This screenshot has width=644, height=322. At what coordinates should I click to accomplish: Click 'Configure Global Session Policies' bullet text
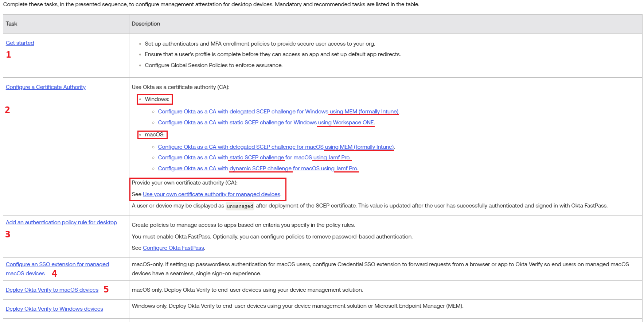[x=214, y=65]
